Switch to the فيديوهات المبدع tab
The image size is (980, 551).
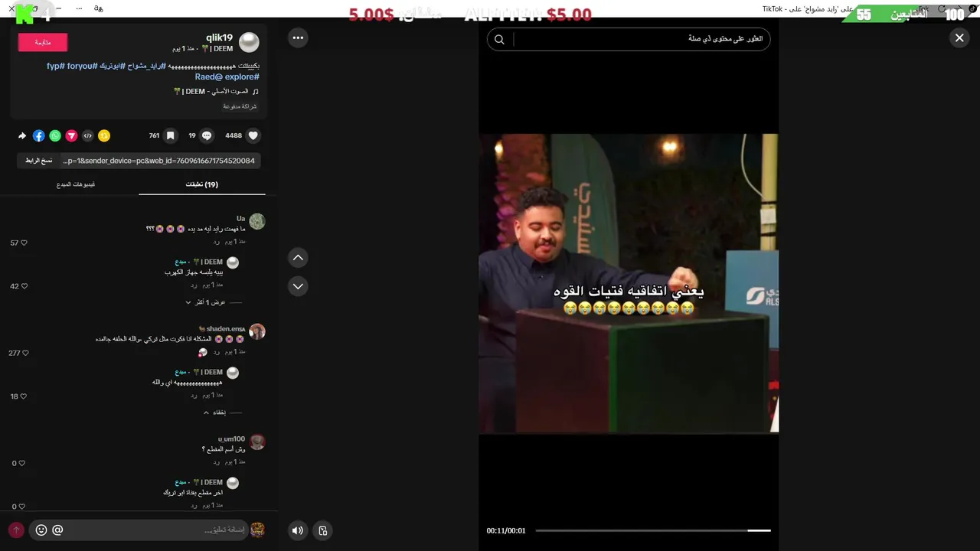click(x=76, y=184)
